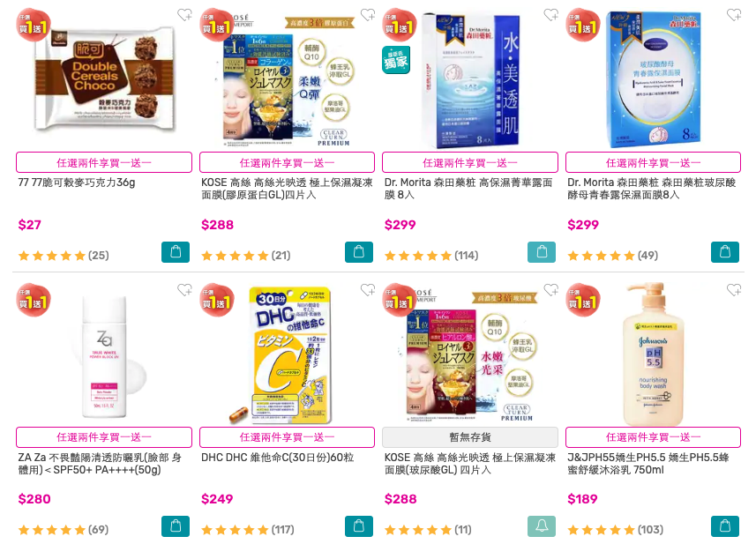This screenshot has width=756, height=544.
Task: Add KOSE 膠原蛋白GL mask to cart
Action: 359,252
